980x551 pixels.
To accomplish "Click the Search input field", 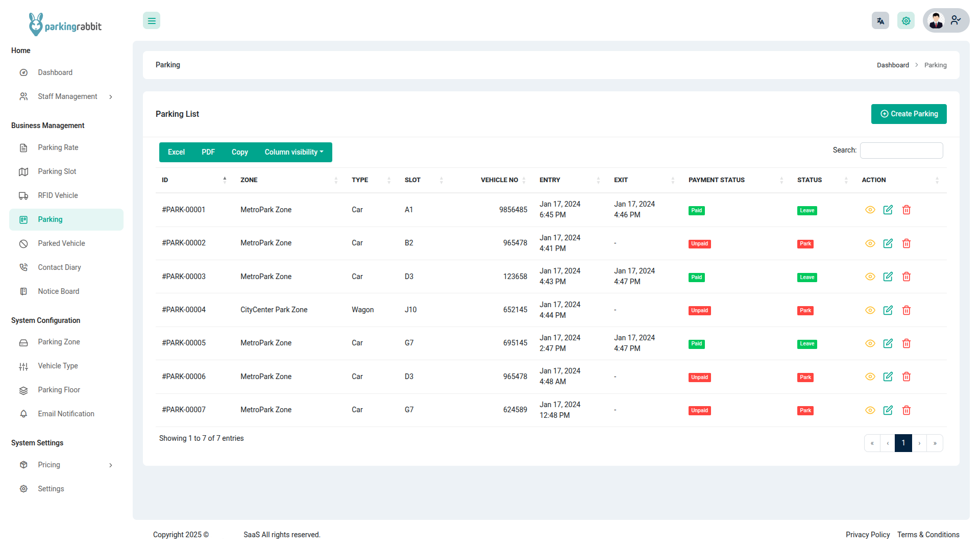I will [901, 151].
